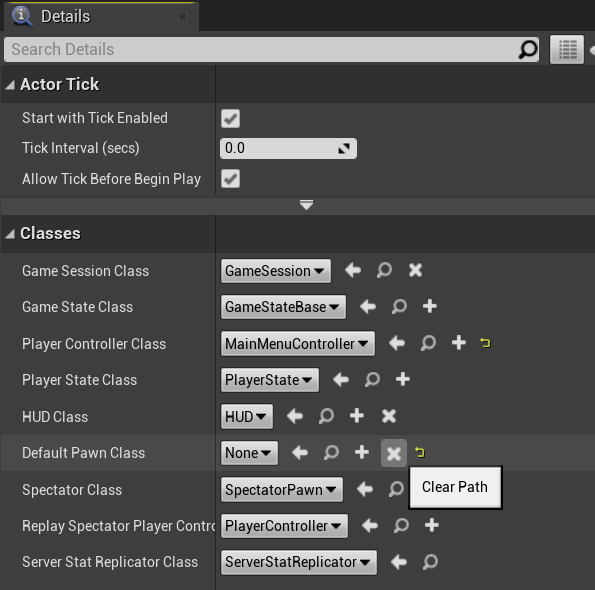Collapse the Actor Tick category

[10, 85]
